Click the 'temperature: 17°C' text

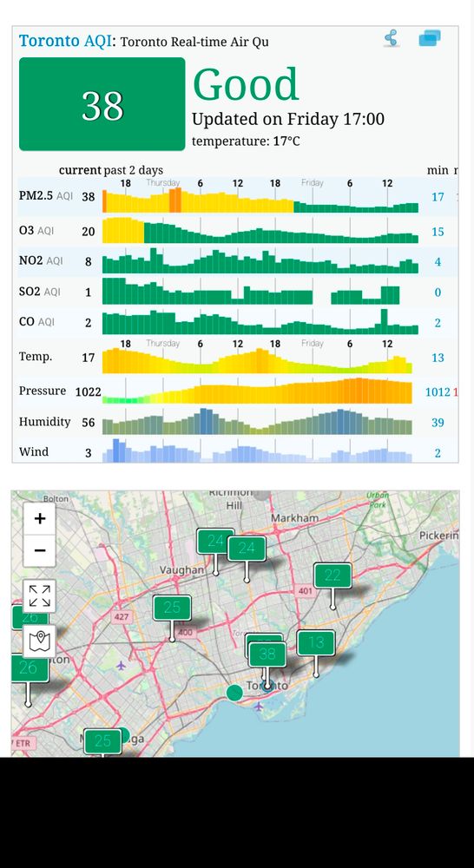(246, 141)
